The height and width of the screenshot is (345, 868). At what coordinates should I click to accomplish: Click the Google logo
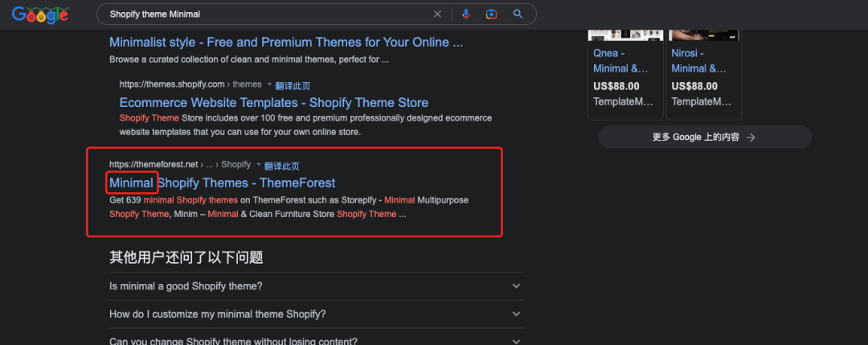(40, 14)
